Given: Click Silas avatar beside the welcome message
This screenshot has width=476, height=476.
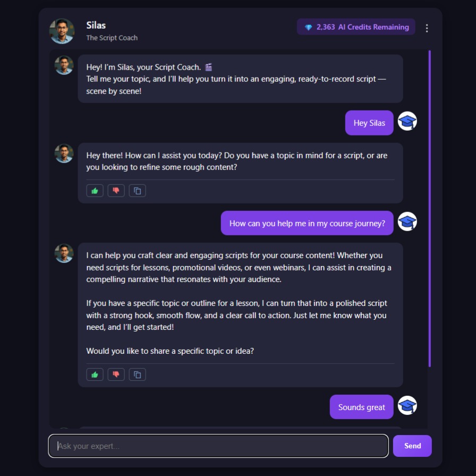Looking at the screenshot, I should tap(64, 65).
